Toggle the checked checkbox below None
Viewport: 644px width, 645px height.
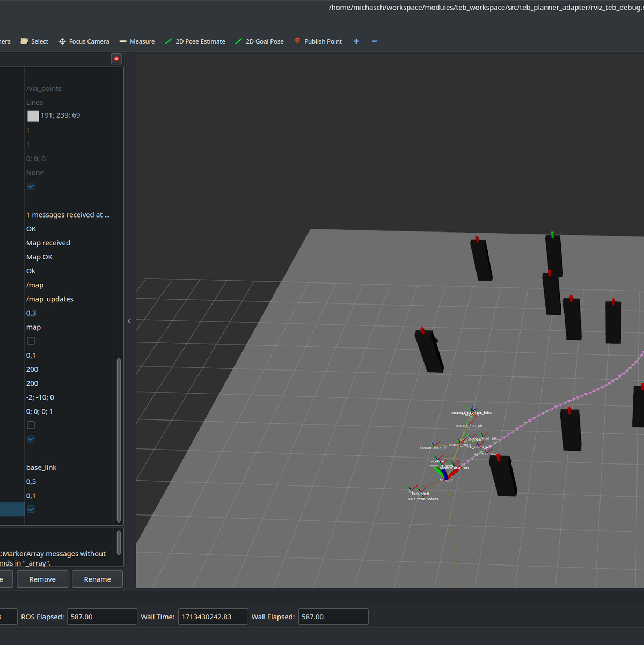point(31,186)
